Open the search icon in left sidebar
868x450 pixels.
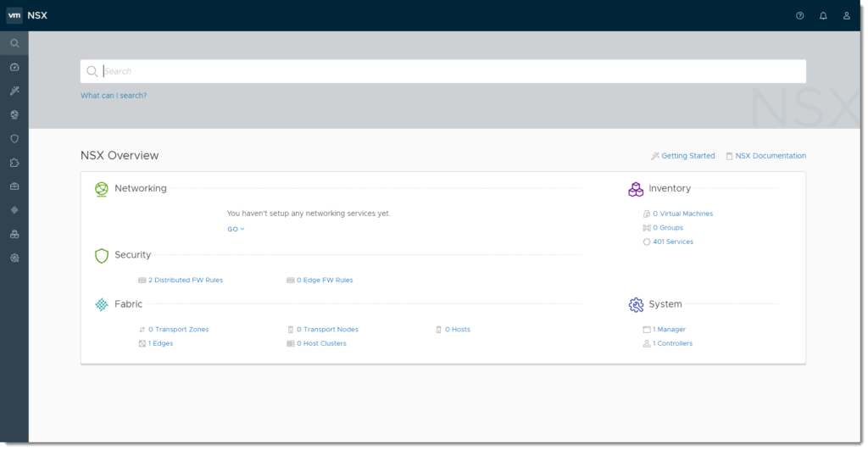[14, 43]
